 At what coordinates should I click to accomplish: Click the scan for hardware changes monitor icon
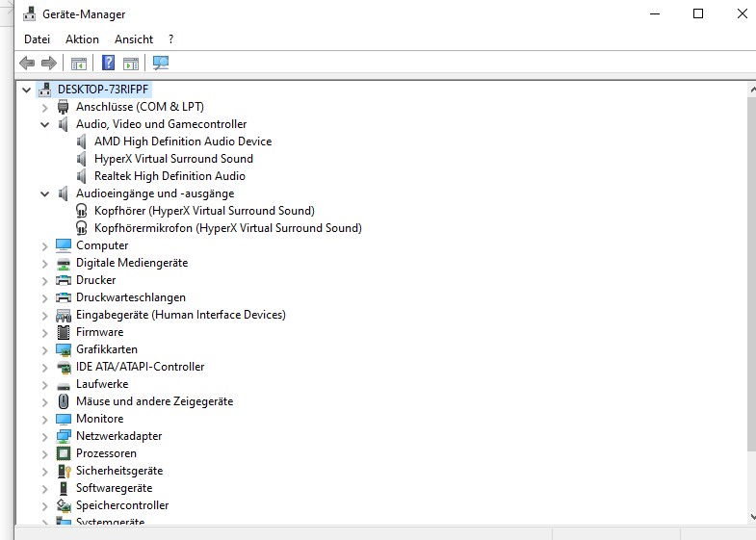click(x=161, y=63)
